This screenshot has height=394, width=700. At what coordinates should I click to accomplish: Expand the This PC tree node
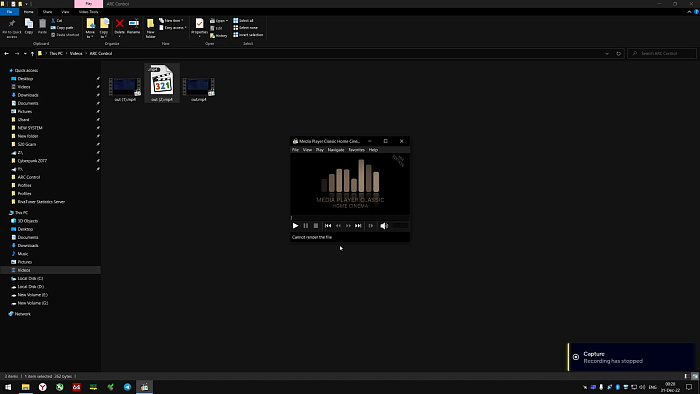(5, 213)
